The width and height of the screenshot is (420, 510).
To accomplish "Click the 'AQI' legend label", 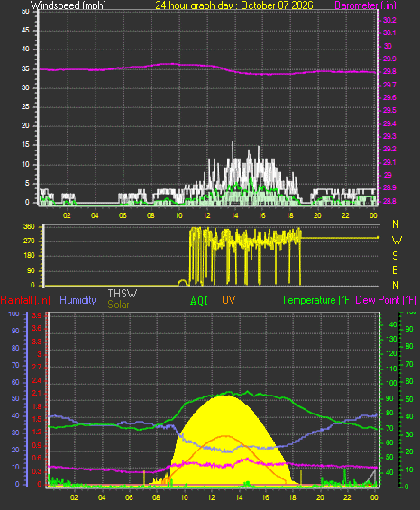I will (199, 301).
